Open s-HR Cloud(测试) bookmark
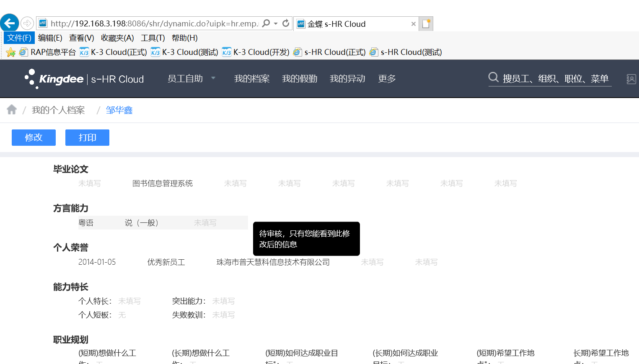Image resolution: width=639 pixels, height=364 pixels. pos(406,52)
